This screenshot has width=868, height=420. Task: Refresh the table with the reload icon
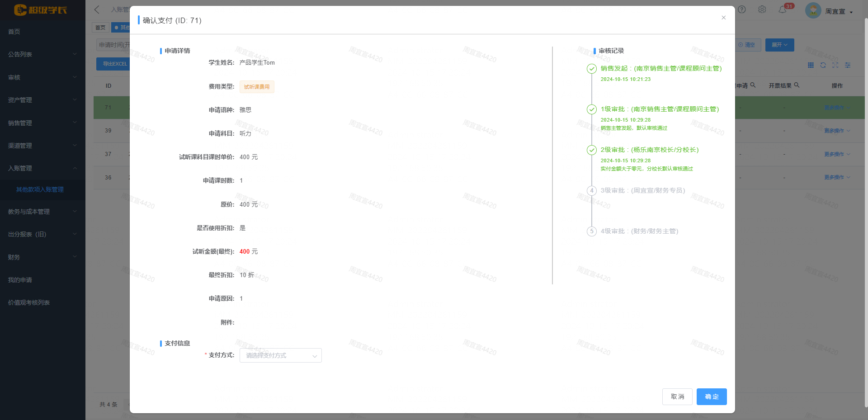point(823,65)
